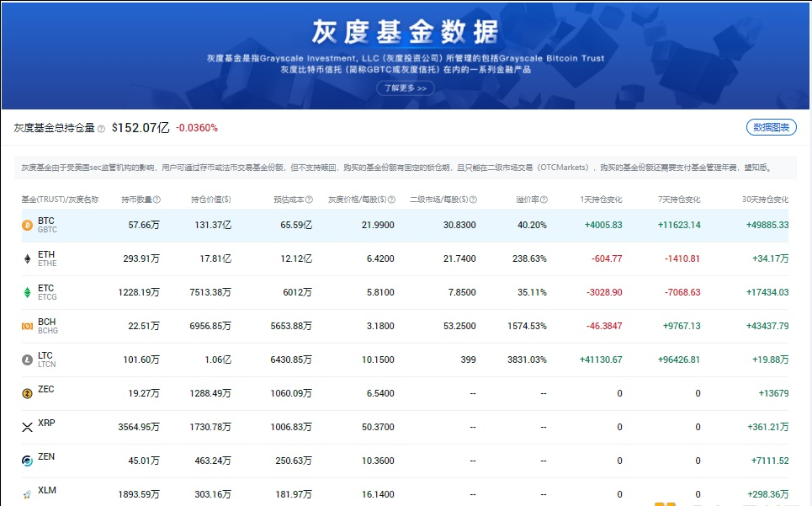
Task: Click the ZEN Horizen coin icon
Action: [x=27, y=461]
